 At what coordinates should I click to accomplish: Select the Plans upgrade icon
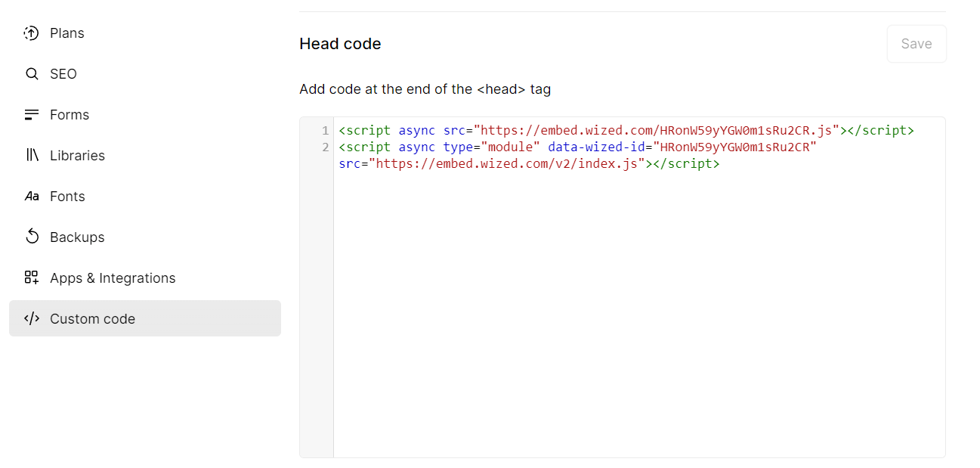coord(31,33)
